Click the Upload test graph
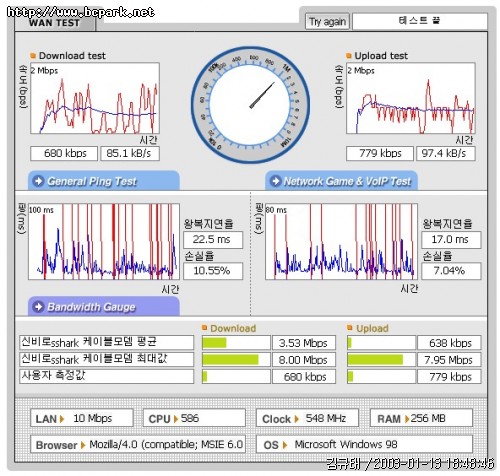 [411, 98]
